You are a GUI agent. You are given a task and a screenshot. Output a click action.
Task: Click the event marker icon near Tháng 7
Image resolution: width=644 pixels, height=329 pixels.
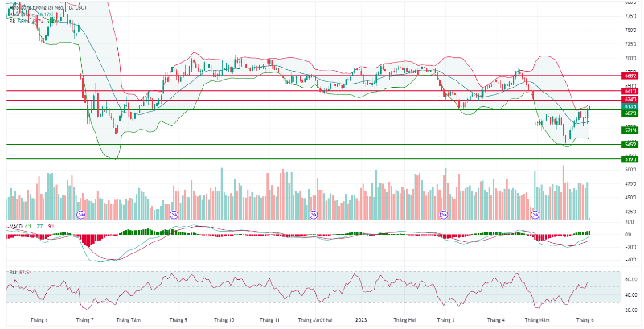(x=80, y=215)
